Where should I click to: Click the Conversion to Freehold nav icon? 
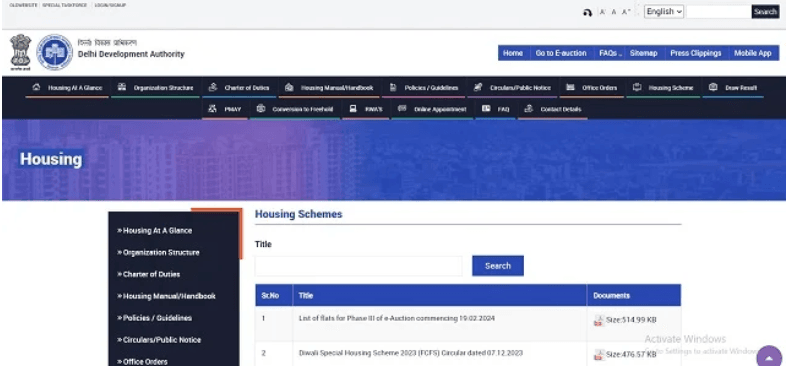pos(261,109)
